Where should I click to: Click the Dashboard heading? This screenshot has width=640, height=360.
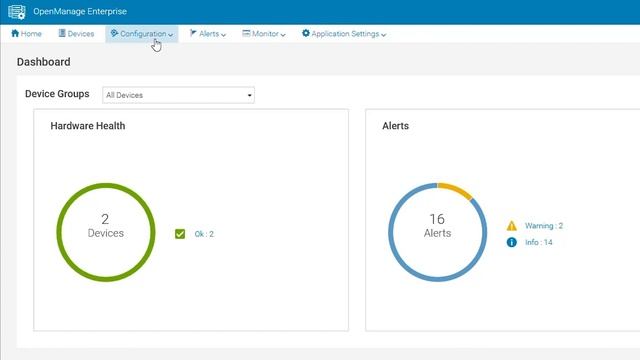tap(44, 62)
